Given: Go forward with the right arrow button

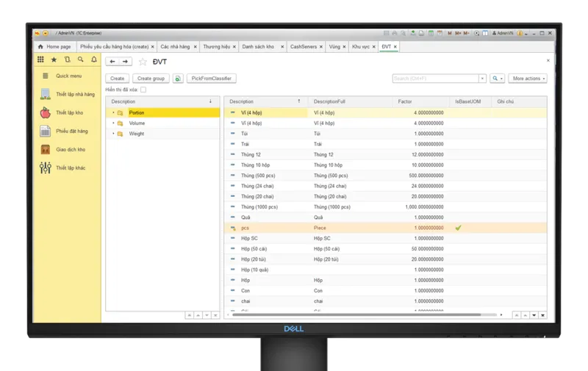Looking at the screenshot, I should (x=125, y=62).
